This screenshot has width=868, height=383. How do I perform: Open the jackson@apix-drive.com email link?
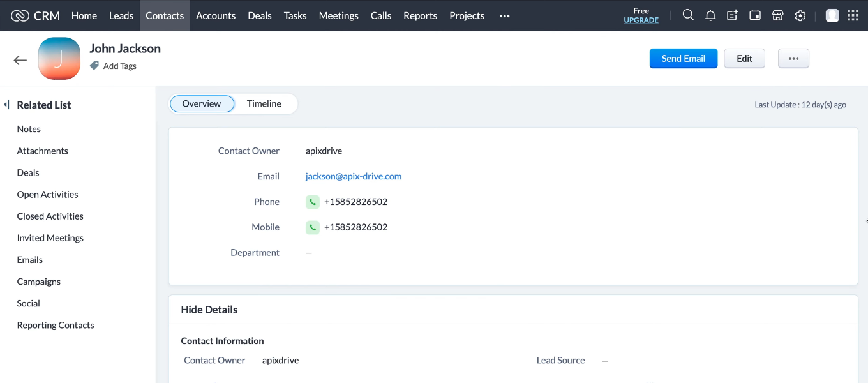(353, 176)
